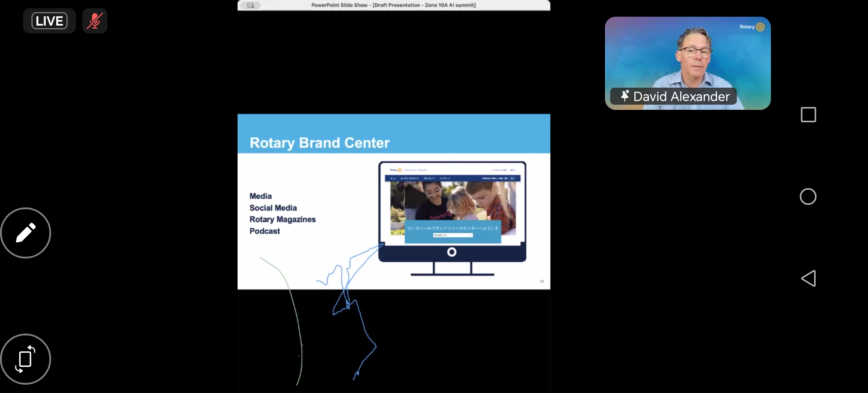Image resolution: width=868 pixels, height=393 pixels.
Task: Open David Alexander's pinned video thumbnail
Action: (687, 63)
